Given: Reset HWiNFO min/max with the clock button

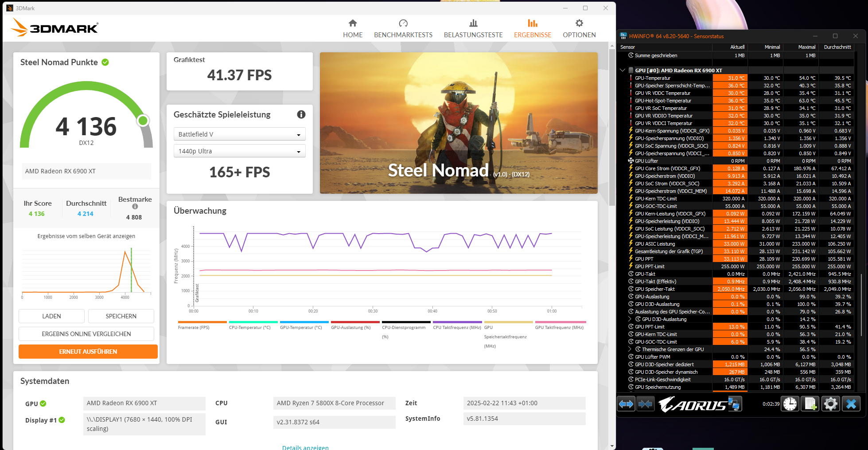Looking at the screenshot, I should (790, 404).
